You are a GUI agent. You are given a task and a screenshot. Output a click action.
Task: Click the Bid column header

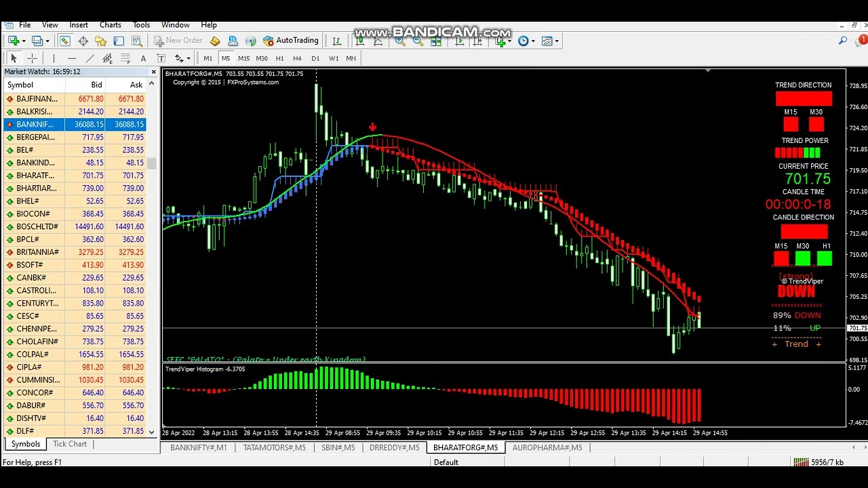tap(85, 85)
